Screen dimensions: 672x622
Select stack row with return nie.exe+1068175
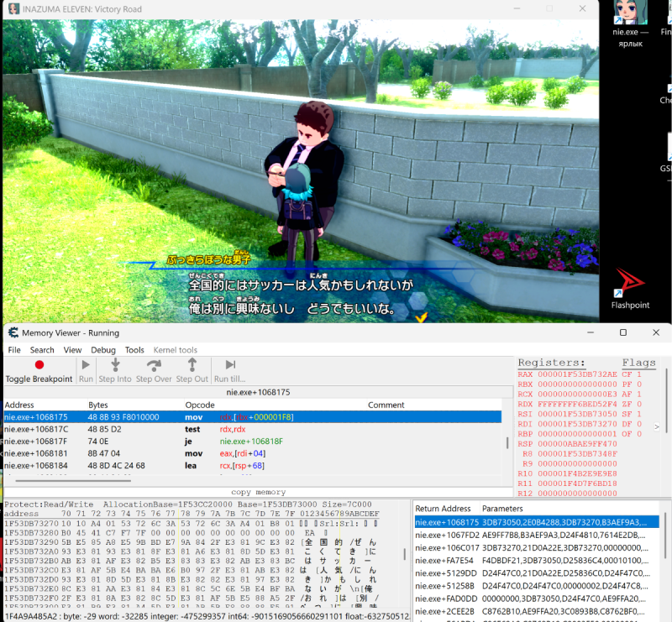(x=537, y=522)
